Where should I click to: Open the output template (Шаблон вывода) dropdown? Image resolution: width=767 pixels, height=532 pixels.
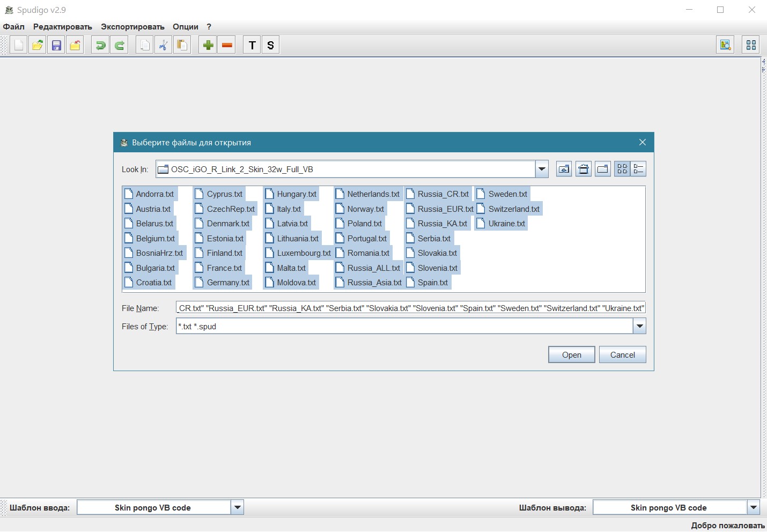tap(753, 507)
